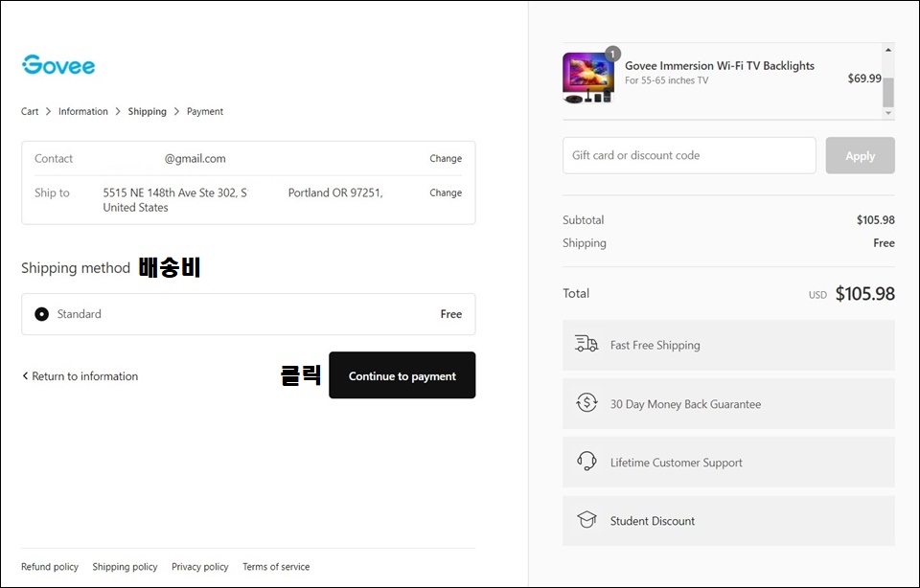The height and width of the screenshot is (588, 920).
Task: Select the Payment breadcrumb step
Action: (205, 111)
